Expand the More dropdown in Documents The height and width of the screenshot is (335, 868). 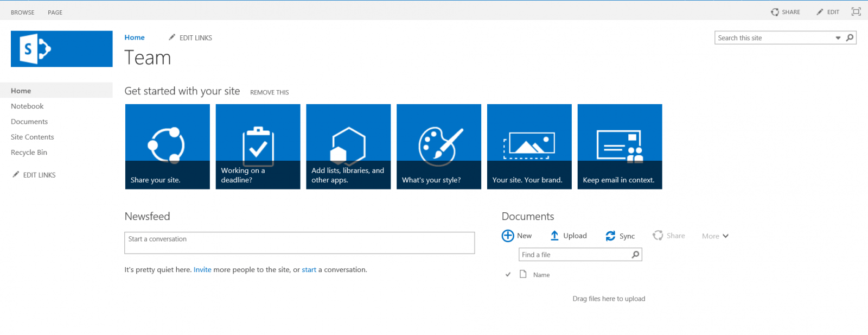coord(715,236)
